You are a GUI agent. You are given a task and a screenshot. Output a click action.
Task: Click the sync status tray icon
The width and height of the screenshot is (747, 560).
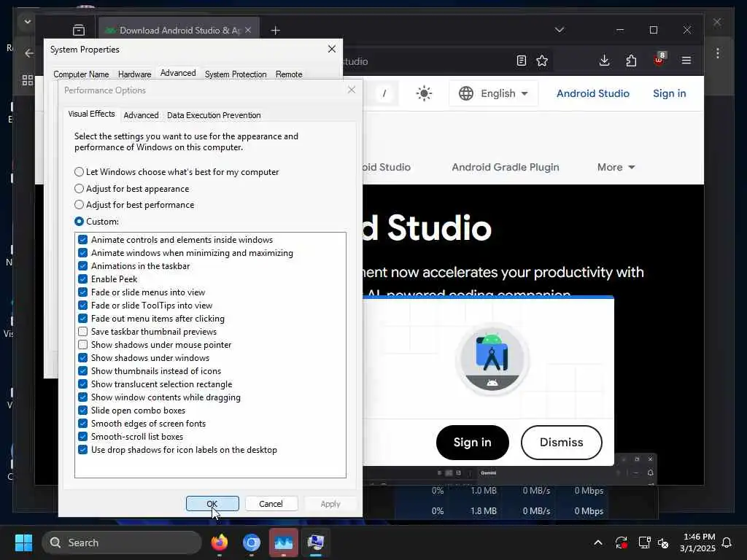(x=622, y=542)
